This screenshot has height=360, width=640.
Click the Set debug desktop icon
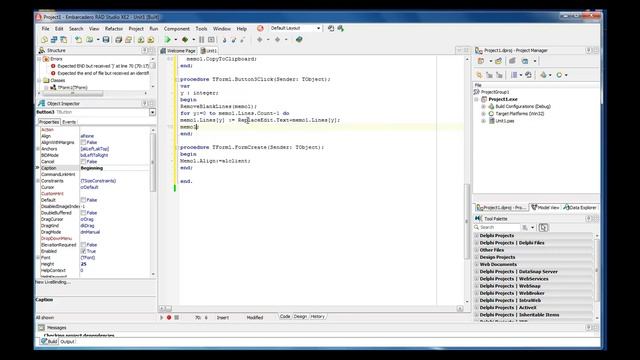coord(340,28)
